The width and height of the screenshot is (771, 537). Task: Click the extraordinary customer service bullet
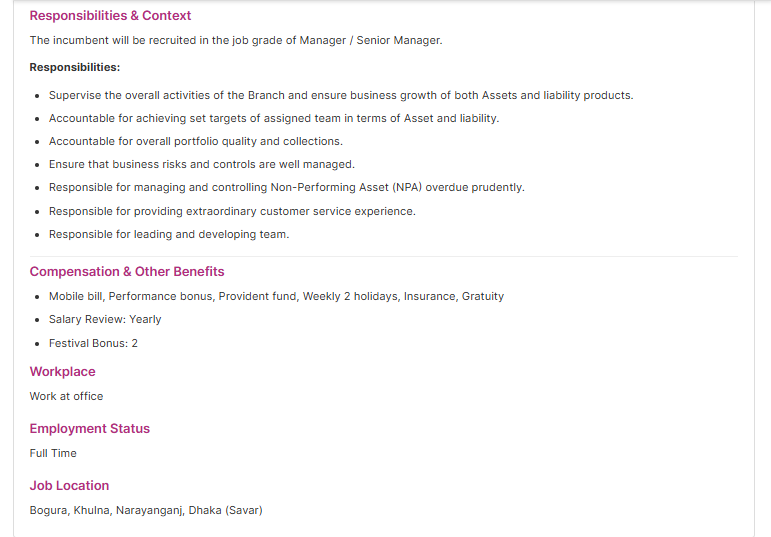232,211
